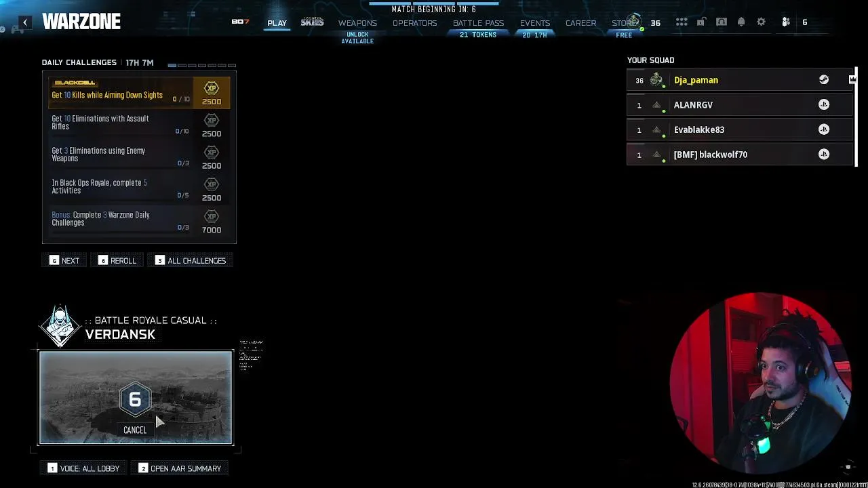This screenshot has width=868, height=488.
Task: Select squad member [BMF] blackwolf70
Action: tap(739, 155)
